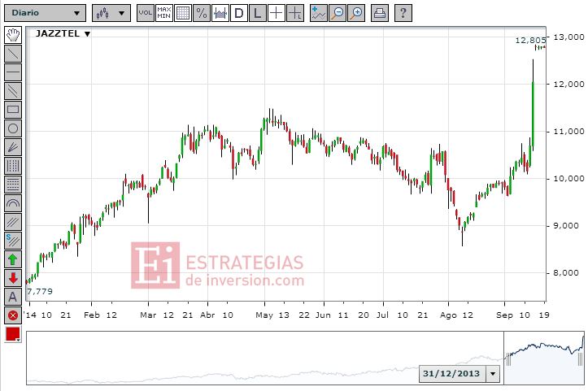
Task: Zoom out with the minus magnifier
Action: click(338, 13)
